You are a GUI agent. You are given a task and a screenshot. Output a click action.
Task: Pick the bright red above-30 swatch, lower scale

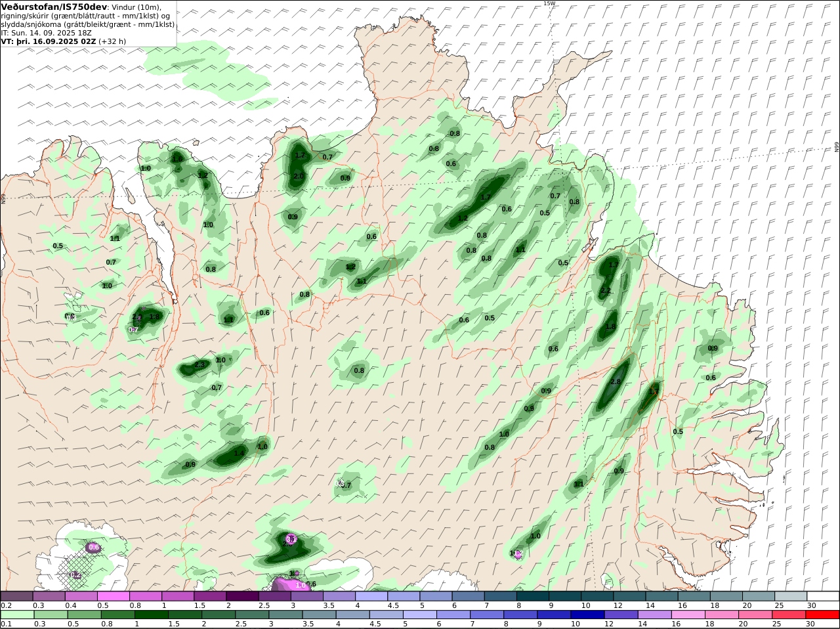823,615
